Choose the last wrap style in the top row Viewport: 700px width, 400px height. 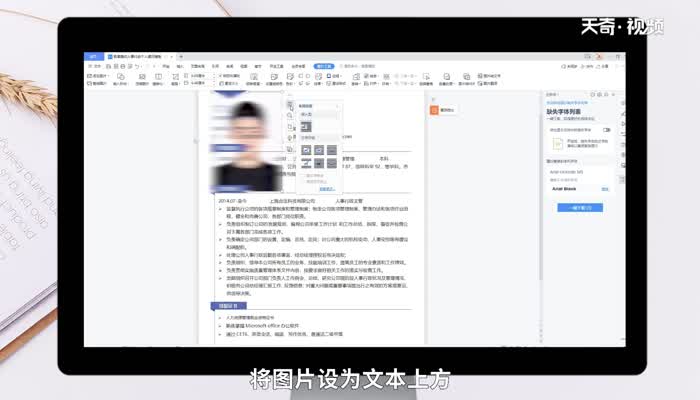coord(332,150)
